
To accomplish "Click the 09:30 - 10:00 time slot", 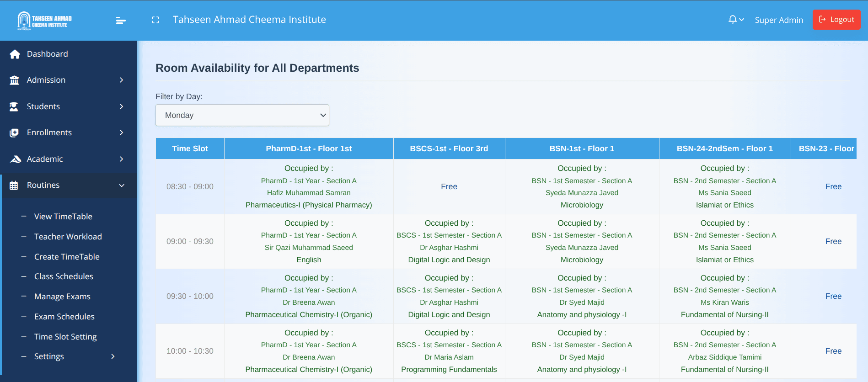I will [190, 296].
